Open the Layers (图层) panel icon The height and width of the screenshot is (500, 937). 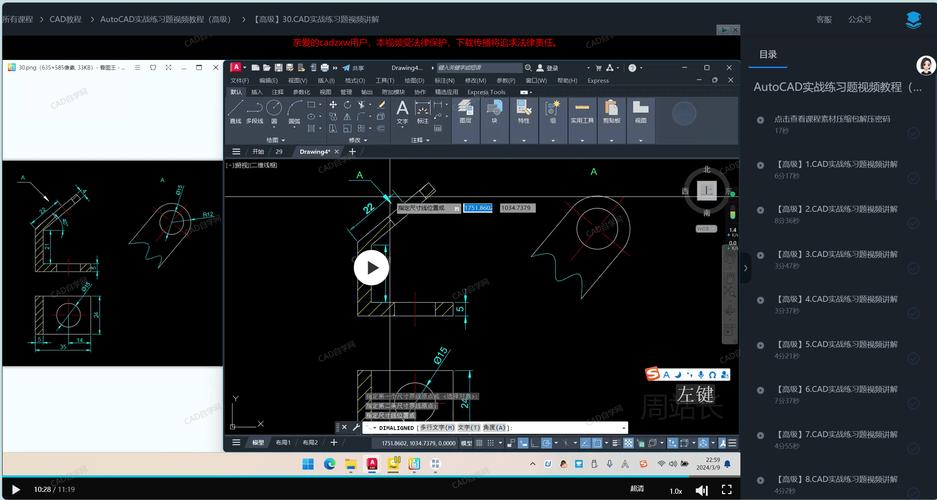click(x=465, y=108)
